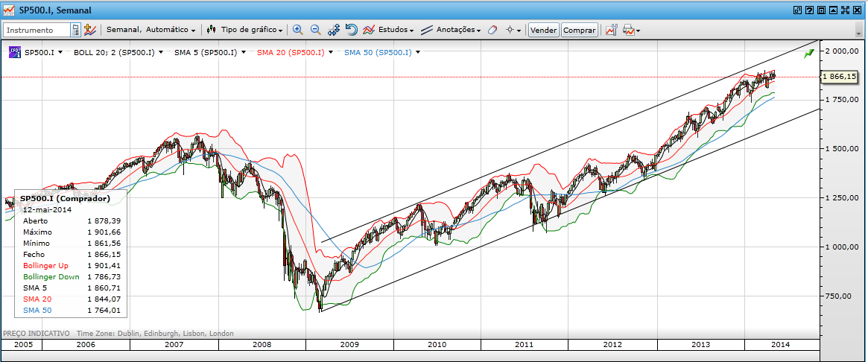Expand the Estudos dropdown menu
Image resolution: width=868 pixels, height=362 pixels.
coord(396,30)
